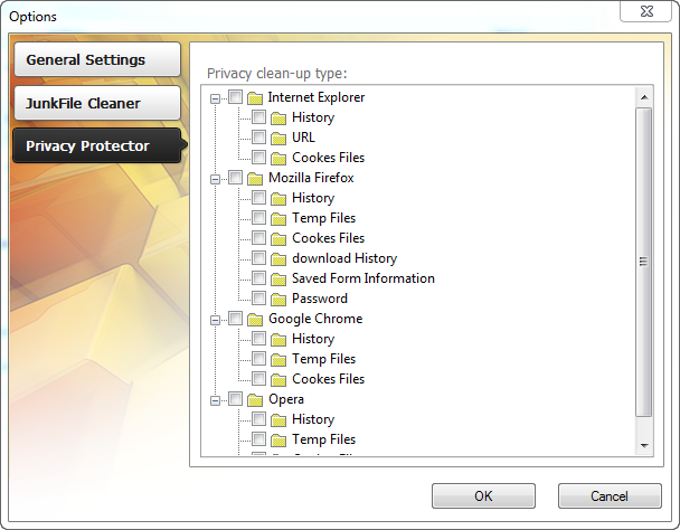680x530 pixels.
Task: Click the Mozilla Firefox folder icon
Action: tap(255, 178)
